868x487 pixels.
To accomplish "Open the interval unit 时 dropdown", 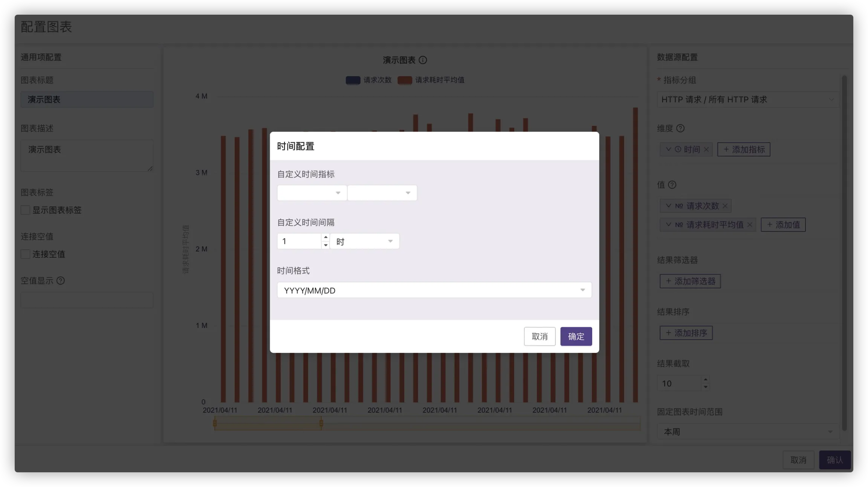I will [364, 241].
